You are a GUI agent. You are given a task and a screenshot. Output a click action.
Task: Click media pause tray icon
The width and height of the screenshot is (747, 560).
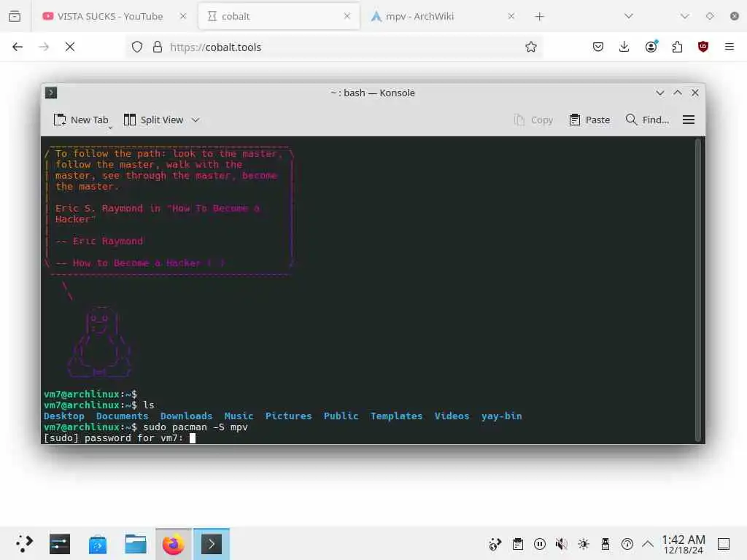[540, 544]
